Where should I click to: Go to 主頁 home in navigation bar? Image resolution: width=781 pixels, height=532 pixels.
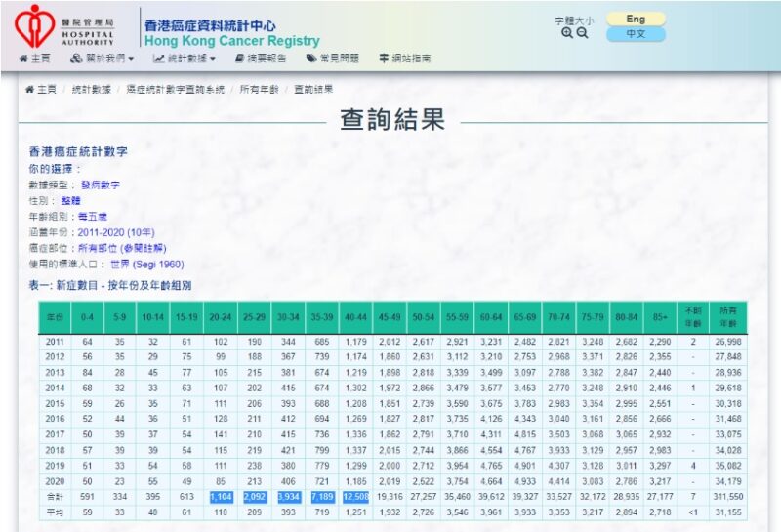pyautogui.click(x=35, y=59)
